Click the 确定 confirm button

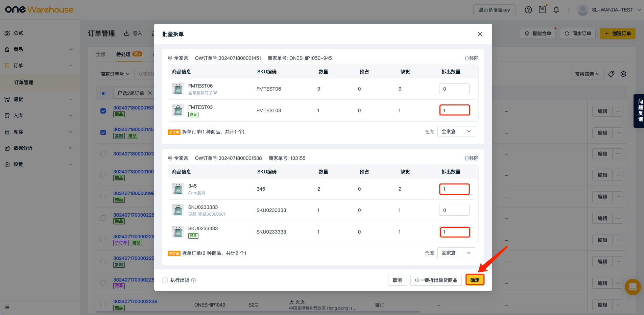[x=475, y=280]
